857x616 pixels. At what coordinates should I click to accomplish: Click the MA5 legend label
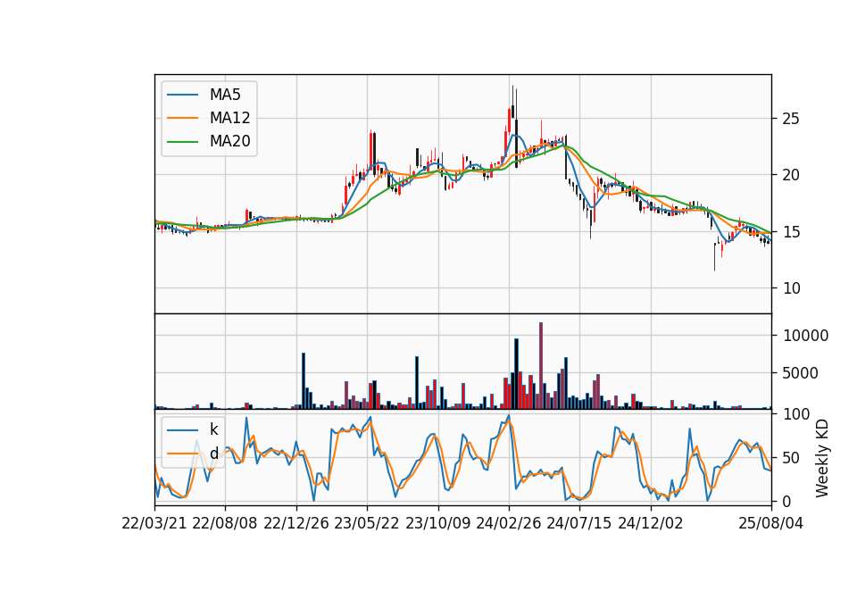(225, 95)
